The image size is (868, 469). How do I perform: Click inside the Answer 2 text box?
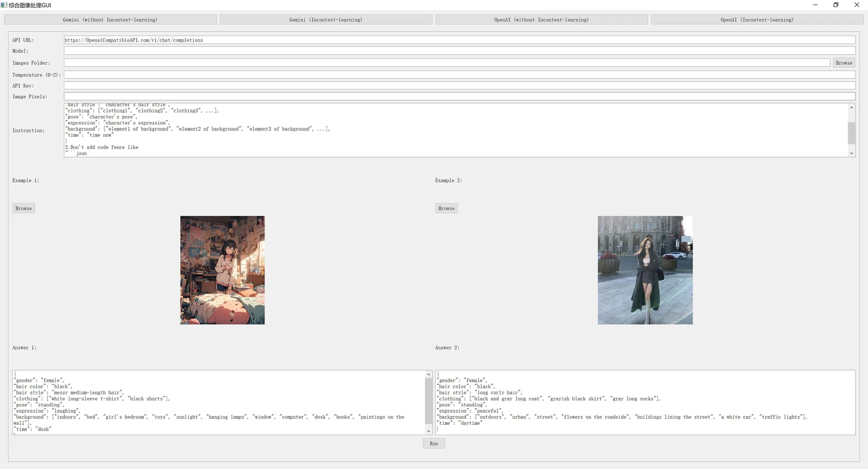[645, 402]
